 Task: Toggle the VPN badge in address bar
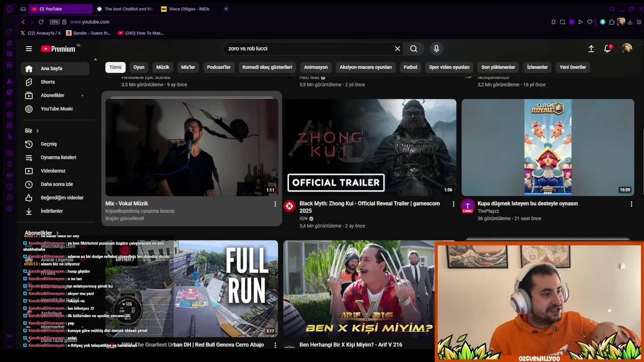(54, 22)
